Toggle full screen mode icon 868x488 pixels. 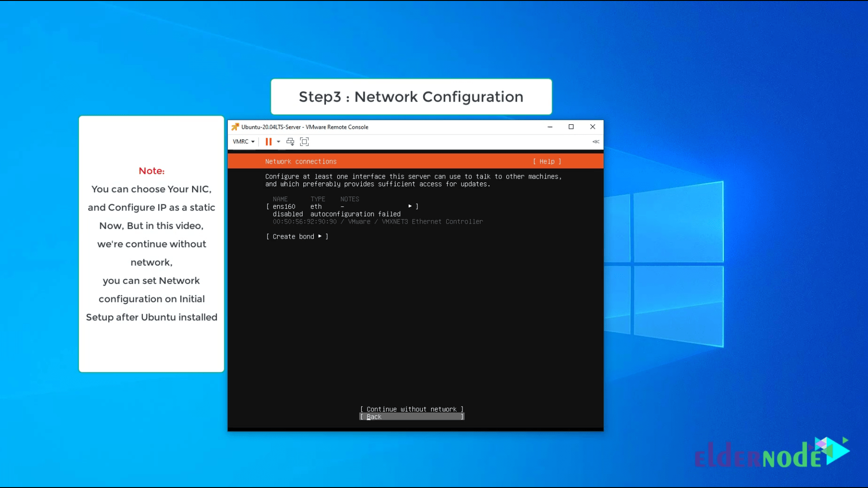[304, 141]
